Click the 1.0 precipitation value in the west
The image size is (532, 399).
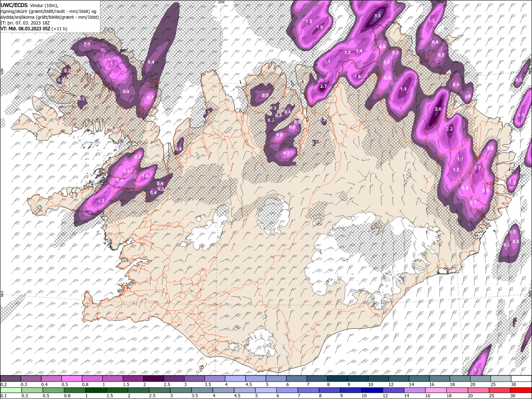[x=145, y=176]
